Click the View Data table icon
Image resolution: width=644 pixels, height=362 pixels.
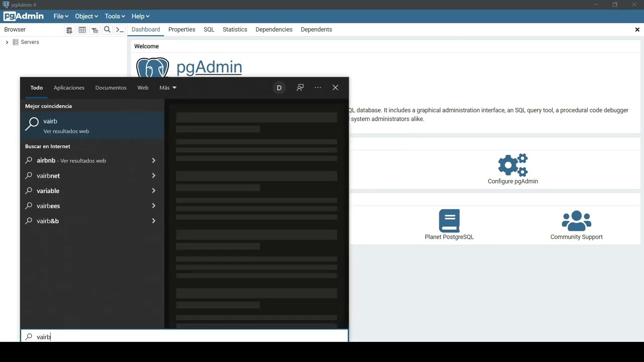(x=82, y=30)
